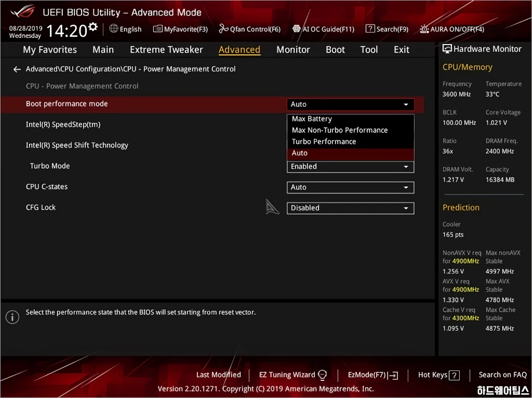Click the Qfan Control fan icon

tap(223, 29)
